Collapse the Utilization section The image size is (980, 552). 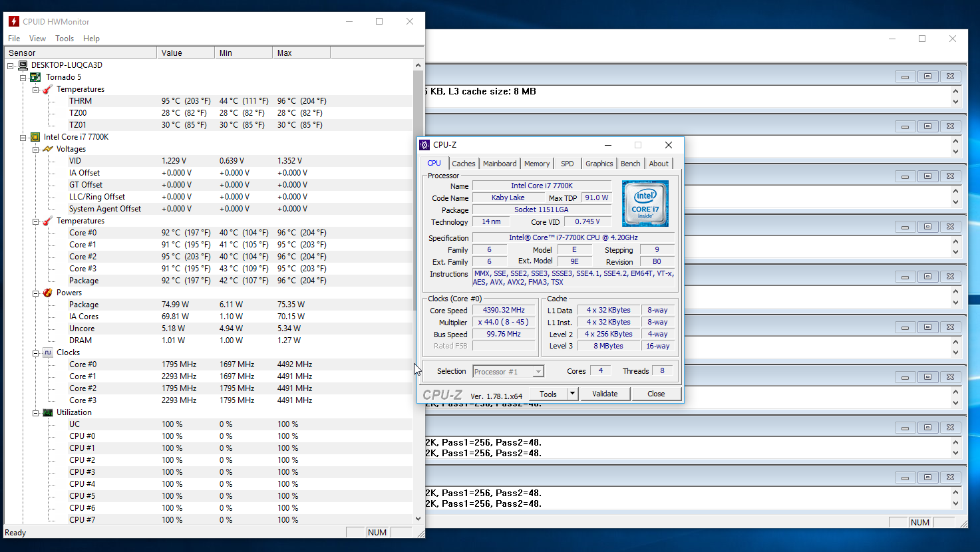35,412
